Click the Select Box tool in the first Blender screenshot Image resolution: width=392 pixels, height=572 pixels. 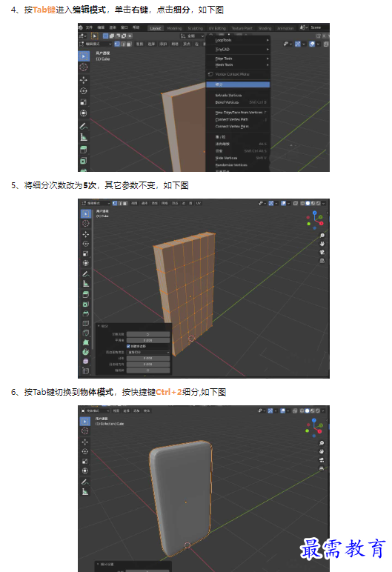coord(84,56)
